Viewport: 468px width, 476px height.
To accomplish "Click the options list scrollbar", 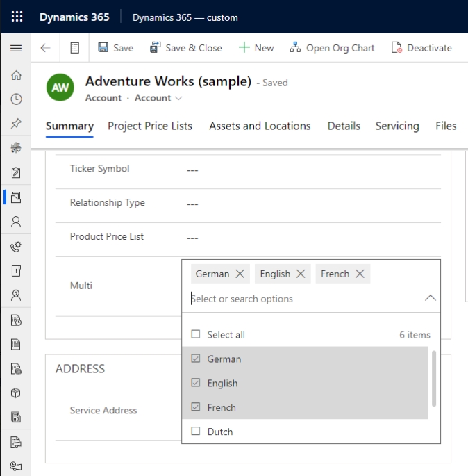I will 434,379.
